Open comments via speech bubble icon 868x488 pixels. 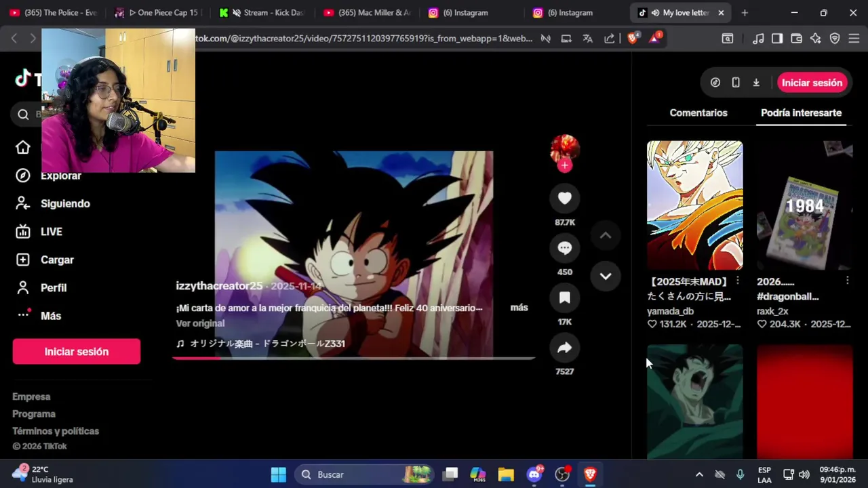click(565, 248)
